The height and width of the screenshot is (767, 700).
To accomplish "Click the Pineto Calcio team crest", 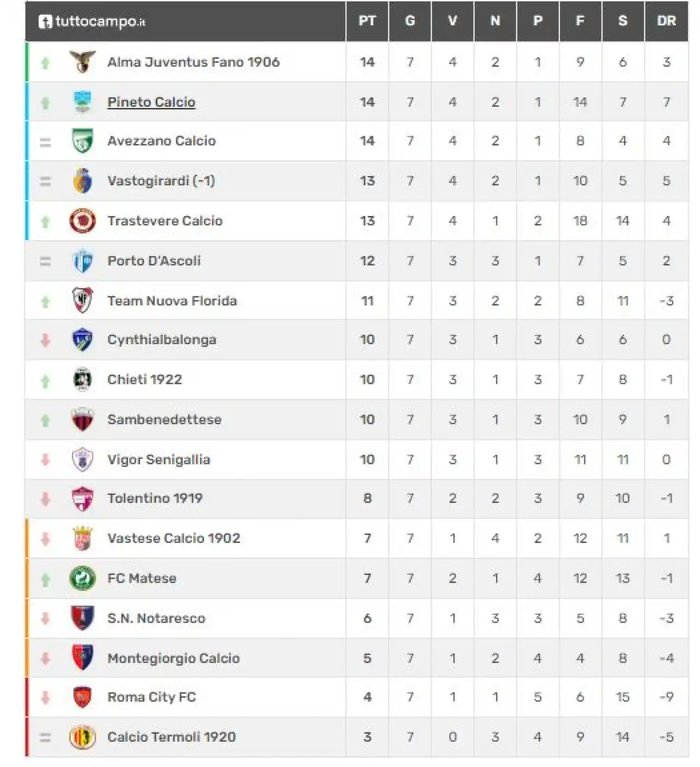I will 83,102.
